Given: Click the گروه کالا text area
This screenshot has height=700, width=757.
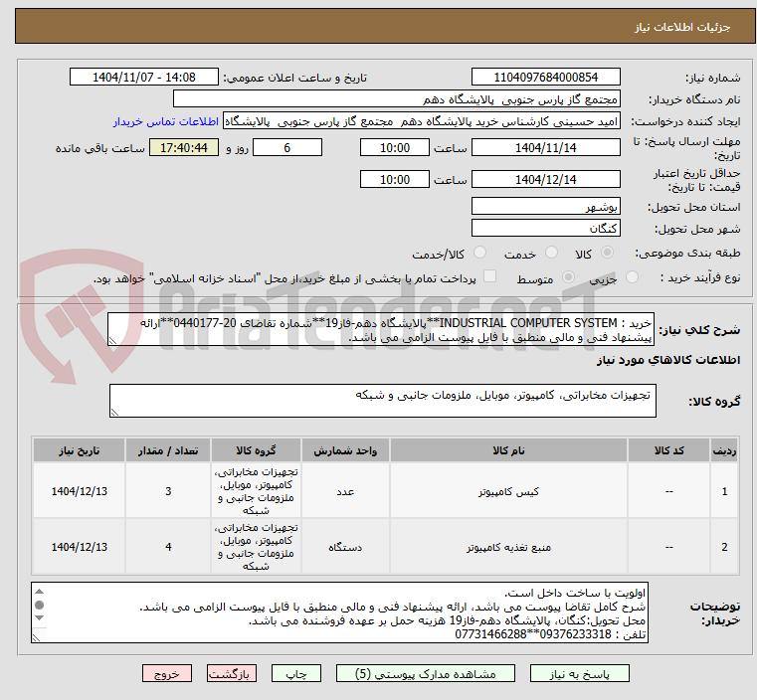Looking at the screenshot, I should (x=382, y=401).
